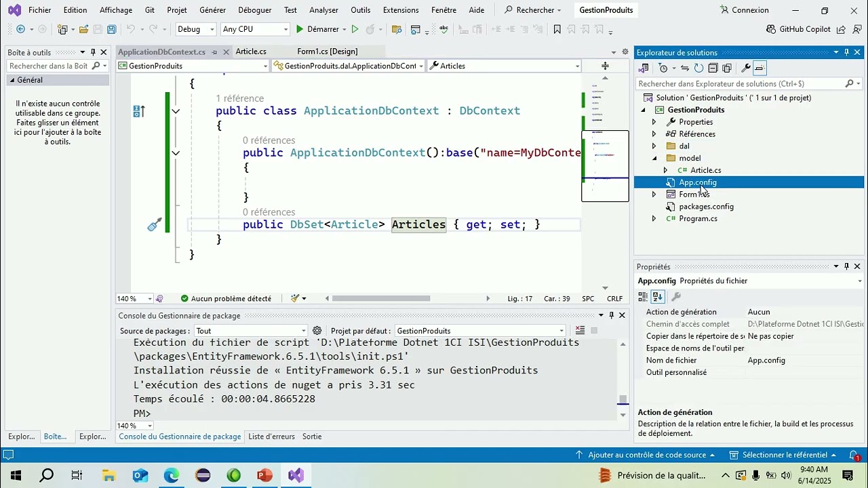
Task: Click Collapse All icon in Solution Explorer
Action: pos(713,68)
